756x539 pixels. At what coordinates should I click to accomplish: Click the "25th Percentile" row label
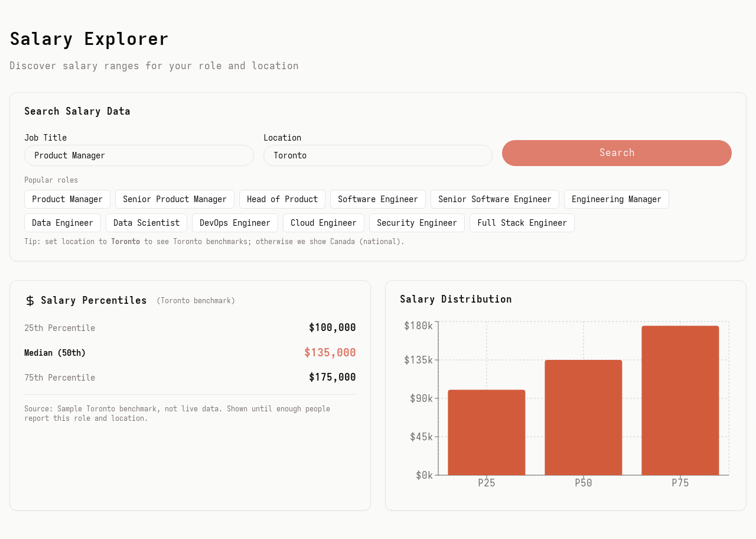pos(60,328)
